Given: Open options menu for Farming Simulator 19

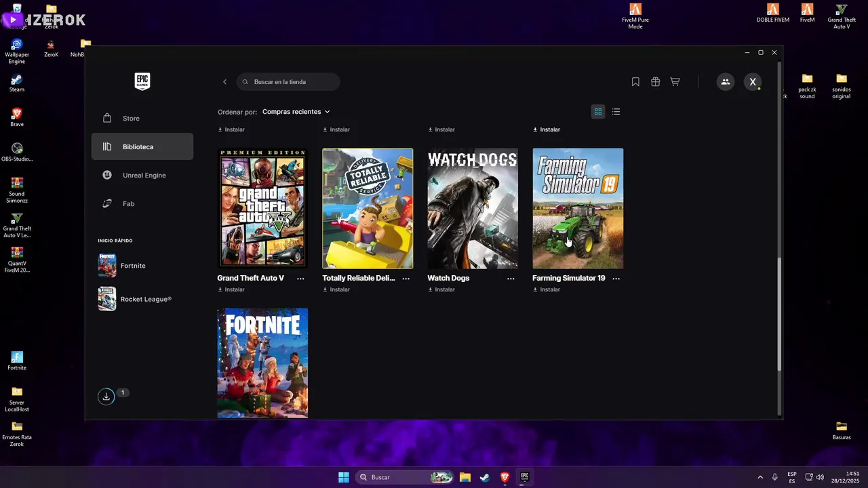Looking at the screenshot, I should pyautogui.click(x=616, y=279).
